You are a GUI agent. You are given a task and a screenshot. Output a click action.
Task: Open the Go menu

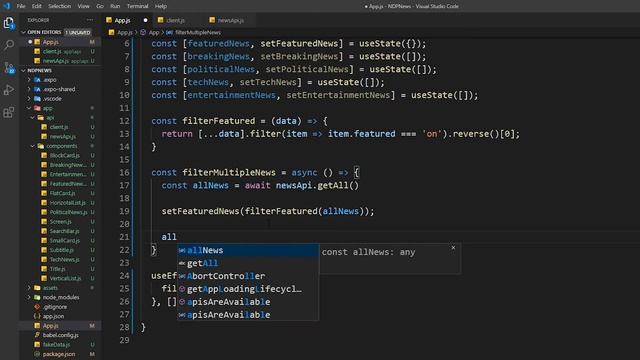(100, 6)
